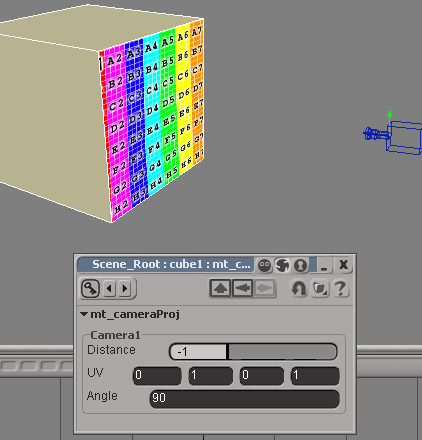Click the face icon in title bar
The height and width of the screenshot is (440, 422).
(265, 266)
